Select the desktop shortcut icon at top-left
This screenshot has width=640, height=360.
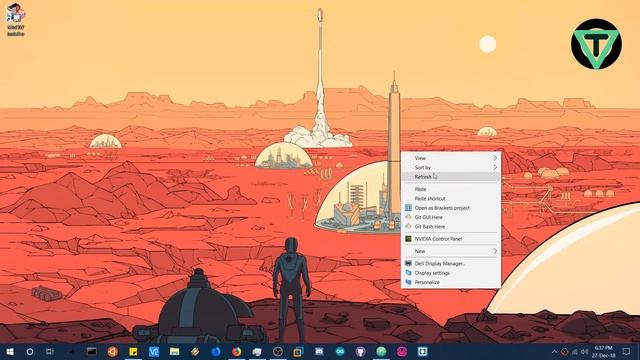[x=15, y=20]
